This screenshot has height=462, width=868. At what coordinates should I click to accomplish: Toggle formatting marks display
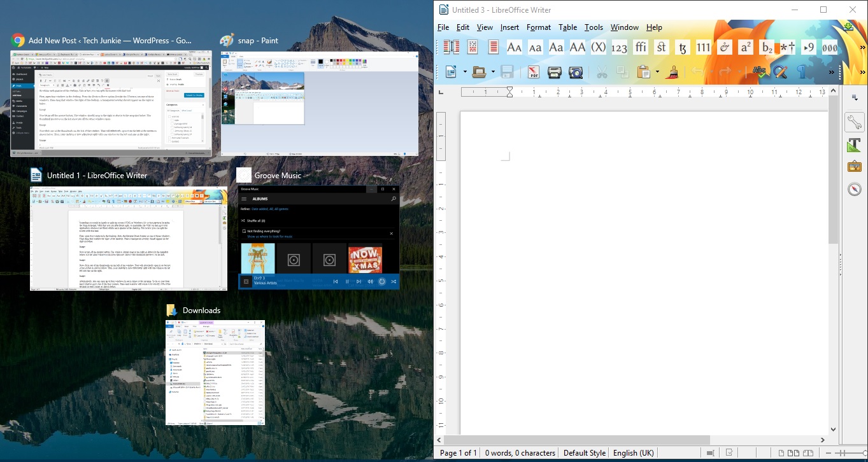point(800,72)
